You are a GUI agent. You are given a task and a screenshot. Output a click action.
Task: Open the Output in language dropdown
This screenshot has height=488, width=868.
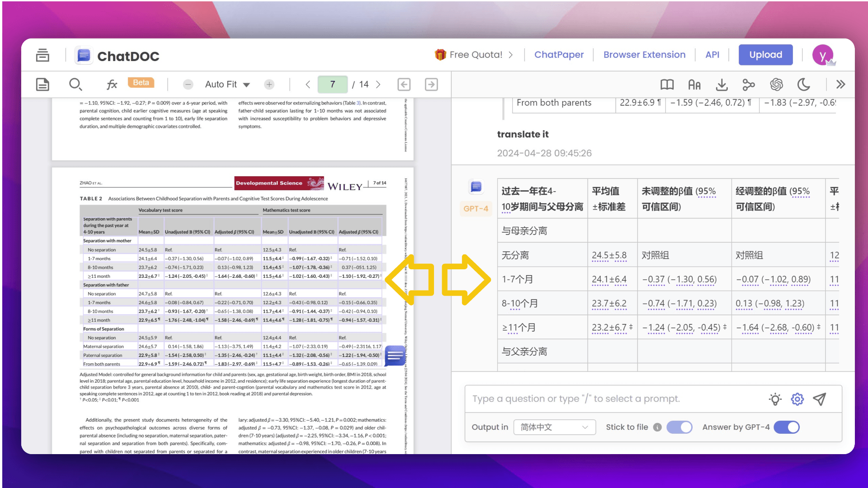point(554,427)
